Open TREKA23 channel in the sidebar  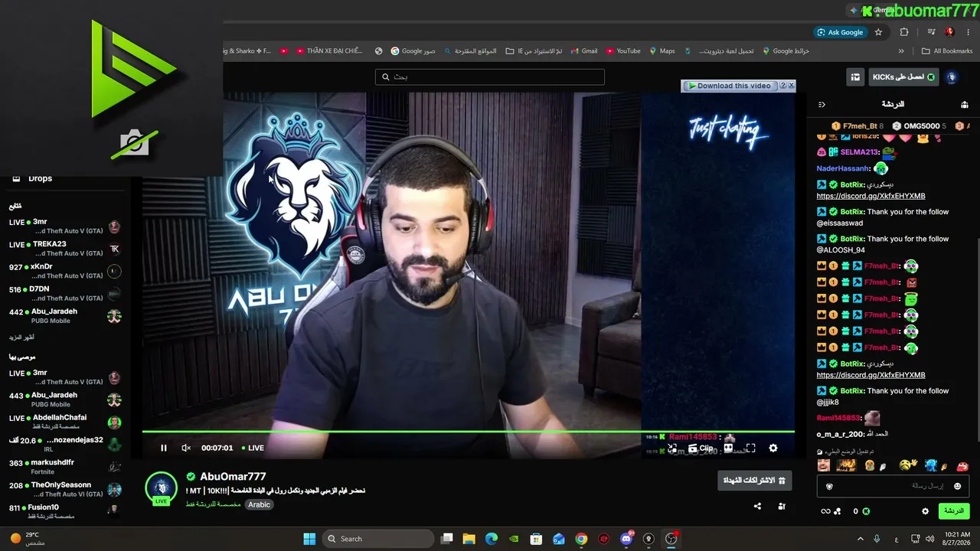(65, 249)
